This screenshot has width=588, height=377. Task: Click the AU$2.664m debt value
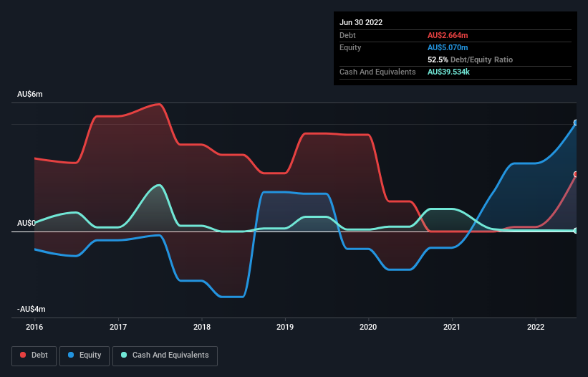click(x=448, y=35)
